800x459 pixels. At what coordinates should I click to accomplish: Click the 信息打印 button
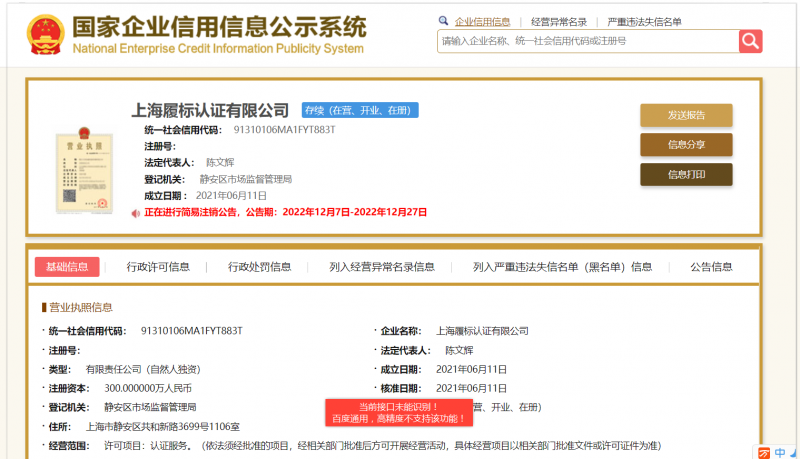686,175
